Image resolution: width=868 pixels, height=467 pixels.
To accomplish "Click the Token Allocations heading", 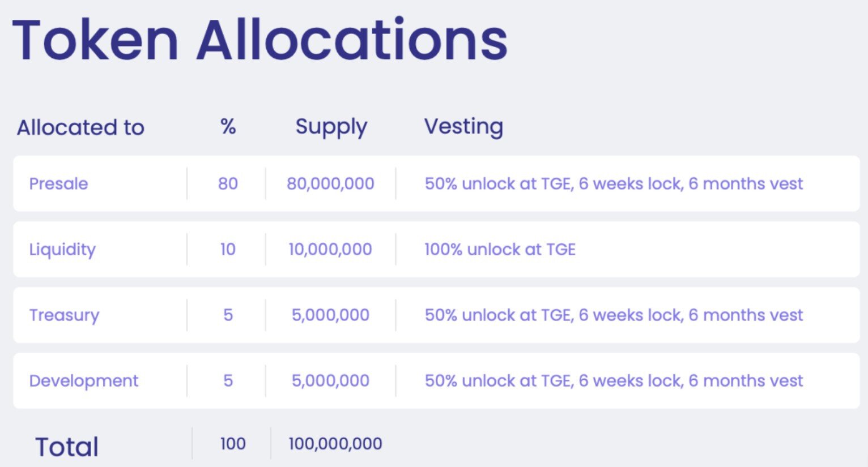I will (x=259, y=40).
